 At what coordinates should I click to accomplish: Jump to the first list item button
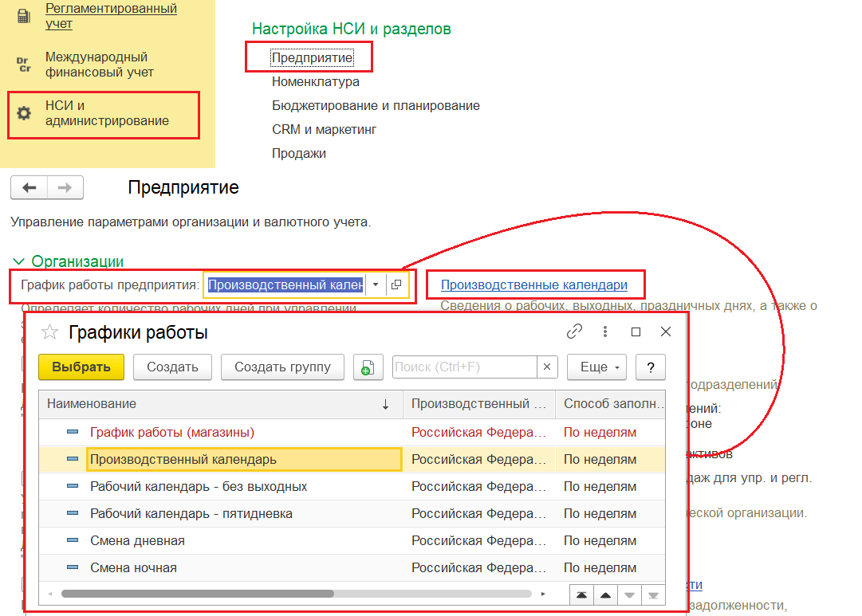[581, 595]
